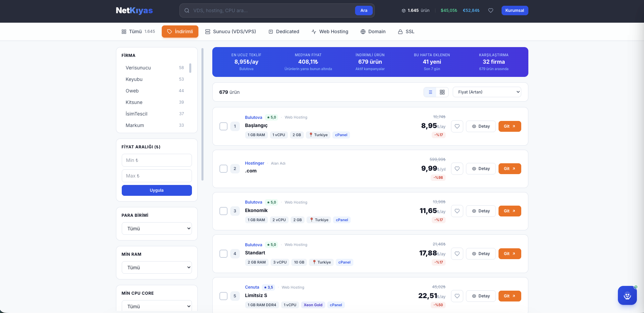Click the €52,84₺ euro rate
Image resolution: width=644 pixels, height=313 pixels.
pyautogui.click(x=471, y=11)
